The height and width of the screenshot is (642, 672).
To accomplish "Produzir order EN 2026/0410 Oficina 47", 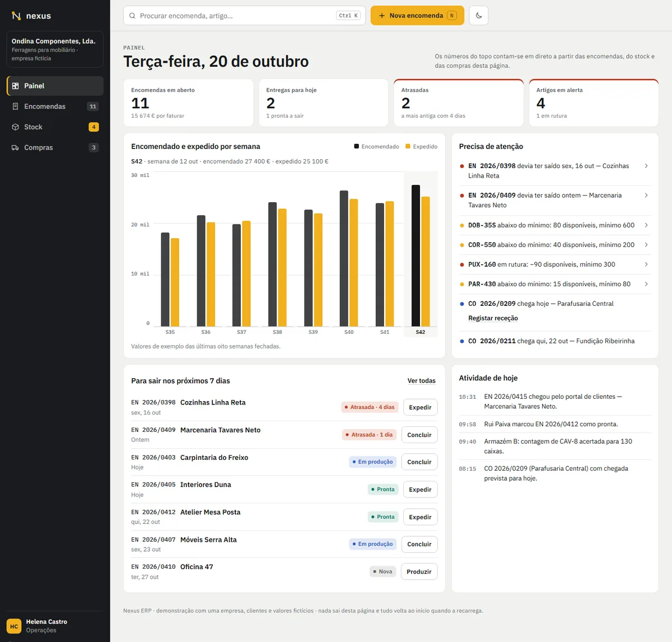I will point(419,572).
